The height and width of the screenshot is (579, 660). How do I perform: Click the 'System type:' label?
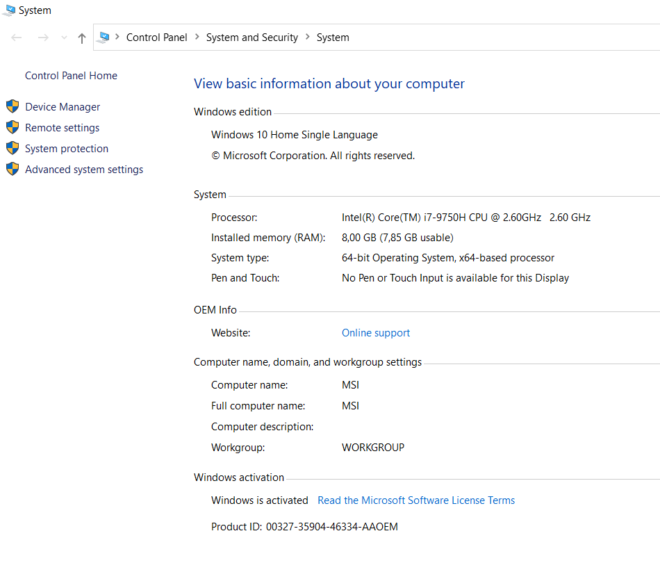coord(240,258)
